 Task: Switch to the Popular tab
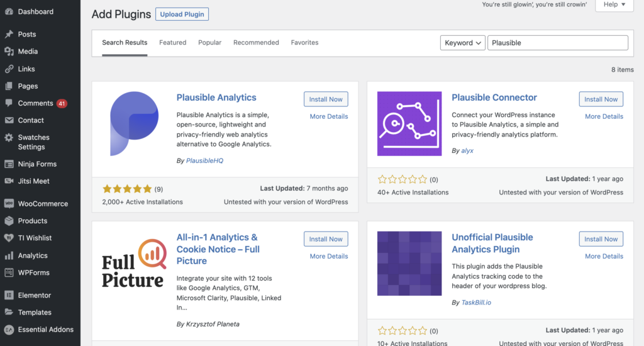point(209,42)
